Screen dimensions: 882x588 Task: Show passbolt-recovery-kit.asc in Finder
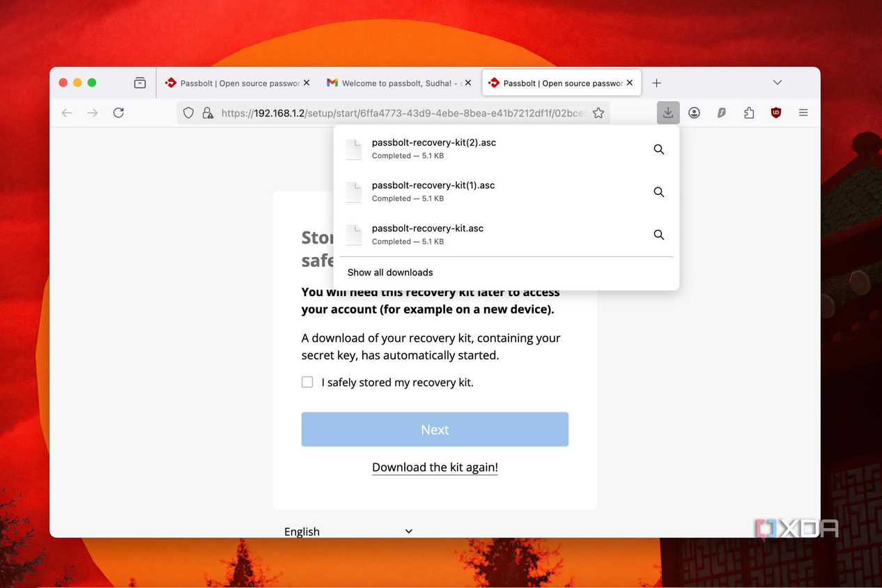(x=658, y=235)
